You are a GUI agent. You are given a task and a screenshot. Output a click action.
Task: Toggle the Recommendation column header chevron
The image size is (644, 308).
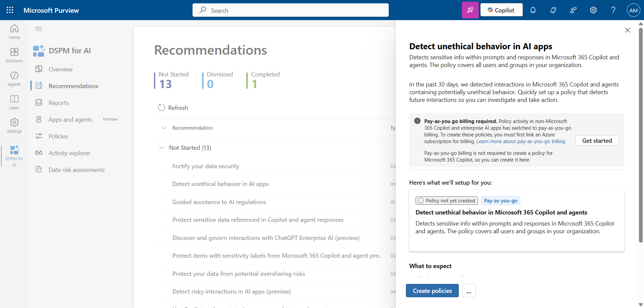click(x=164, y=128)
